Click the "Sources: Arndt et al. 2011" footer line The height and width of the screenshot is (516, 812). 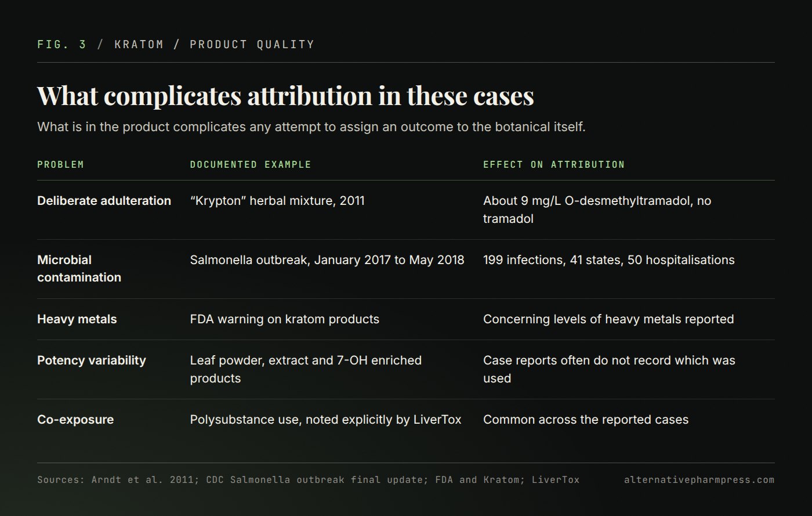pyautogui.click(x=308, y=480)
